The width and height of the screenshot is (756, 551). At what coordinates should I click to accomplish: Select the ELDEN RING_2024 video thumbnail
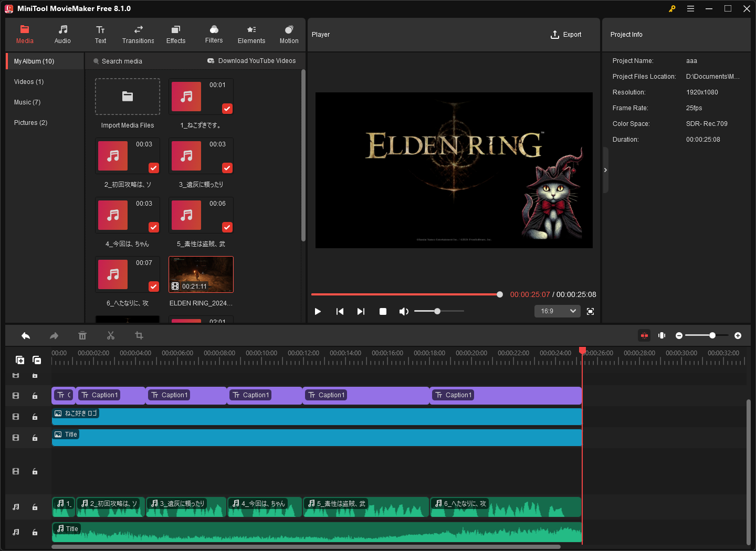coord(201,274)
